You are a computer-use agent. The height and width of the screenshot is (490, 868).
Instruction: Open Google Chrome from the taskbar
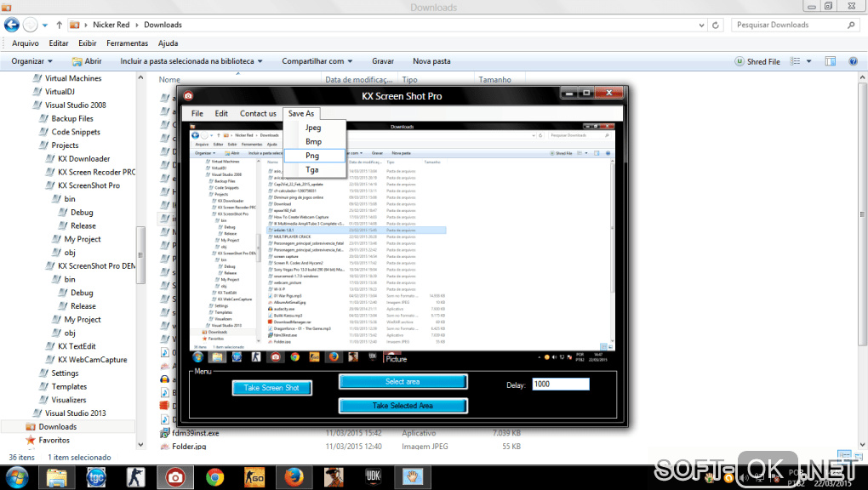click(x=214, y=476)
